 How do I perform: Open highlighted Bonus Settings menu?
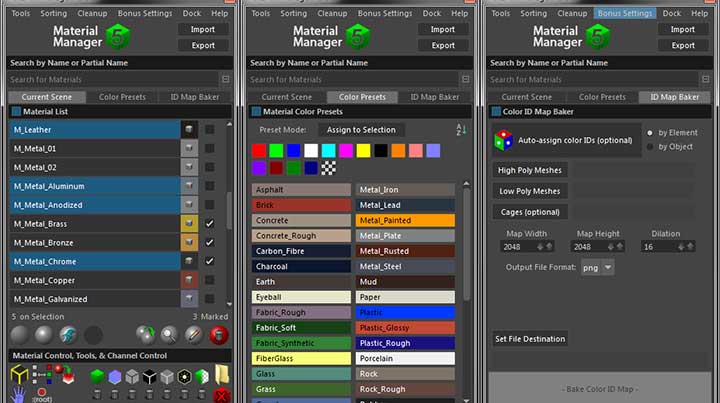click(624, 14)
